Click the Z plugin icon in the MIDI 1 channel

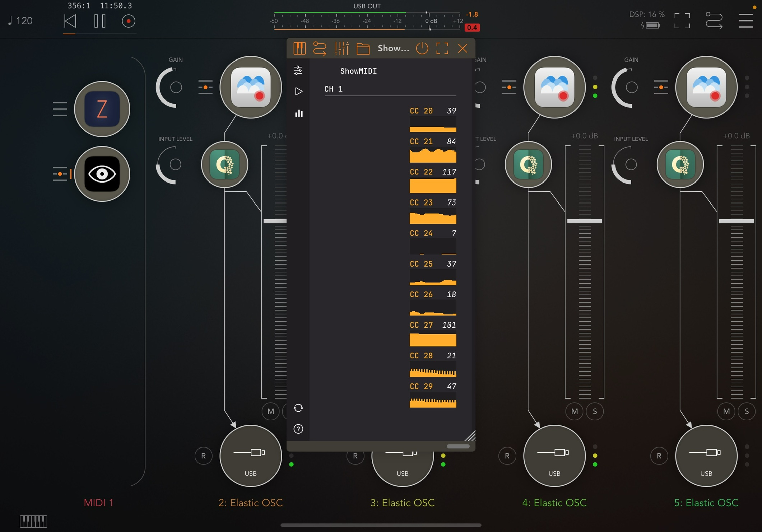tap(102, 109)
